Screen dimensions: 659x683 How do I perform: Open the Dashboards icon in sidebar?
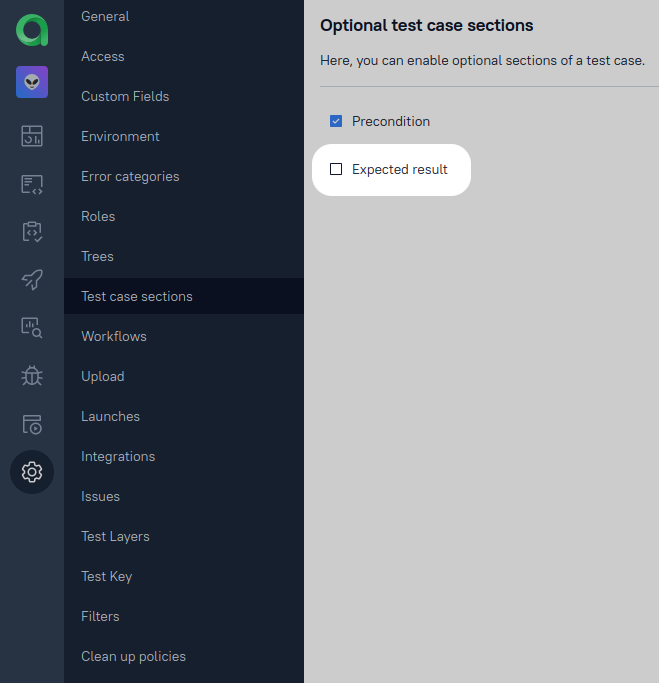32,136
